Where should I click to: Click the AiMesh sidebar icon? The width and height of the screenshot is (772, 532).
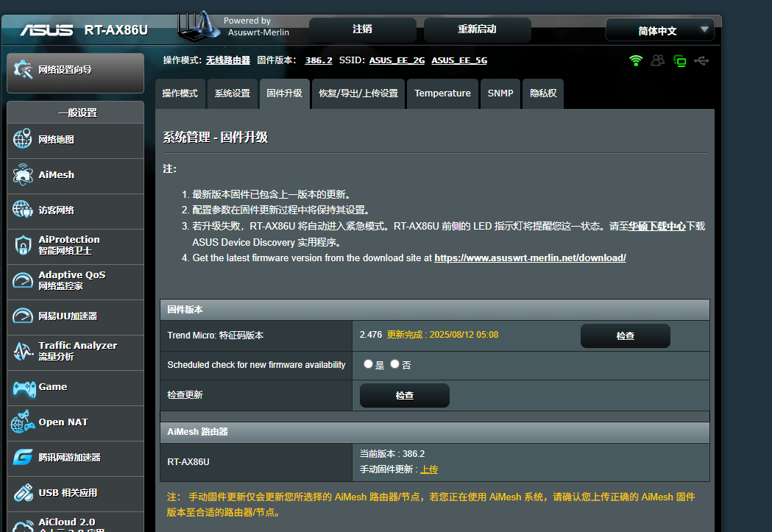[23, 174]
